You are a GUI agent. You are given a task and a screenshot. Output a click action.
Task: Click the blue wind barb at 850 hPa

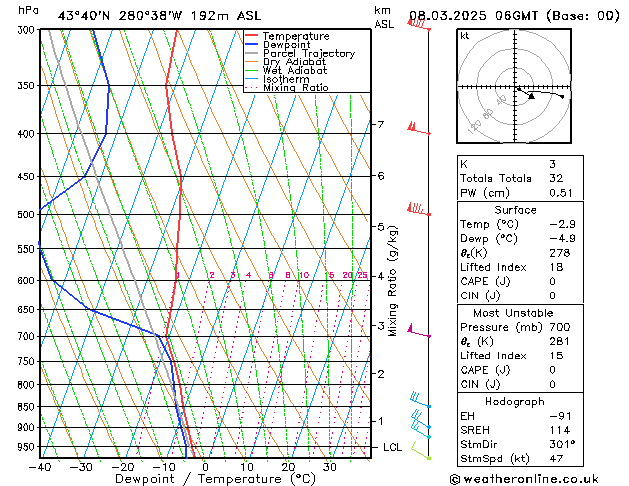[420, 400]
